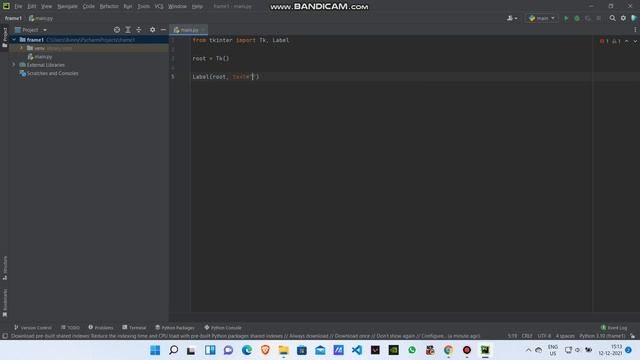Open the Code menu
The image size is (640, 360).
tap(89, 6)
